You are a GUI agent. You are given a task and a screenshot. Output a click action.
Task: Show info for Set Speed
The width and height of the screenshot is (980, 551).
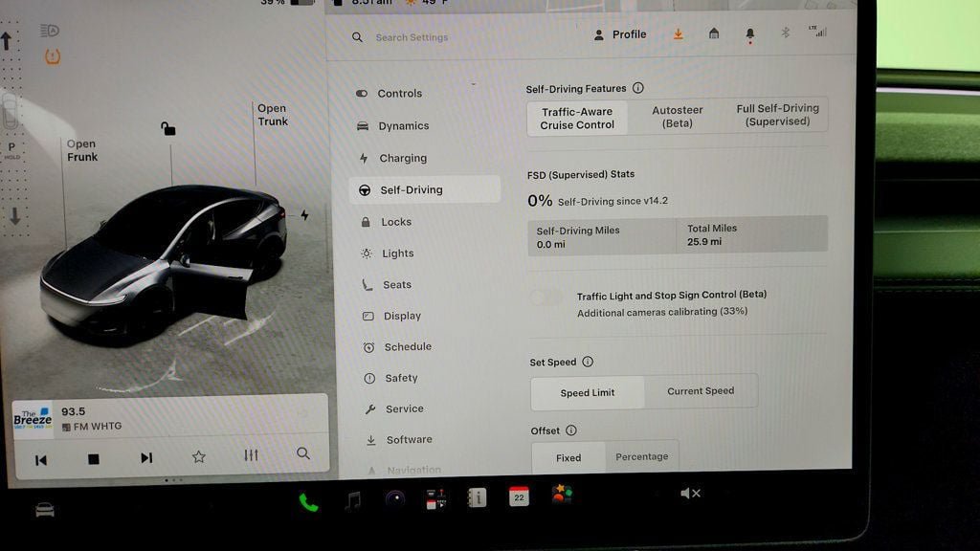tap(588, 362)
